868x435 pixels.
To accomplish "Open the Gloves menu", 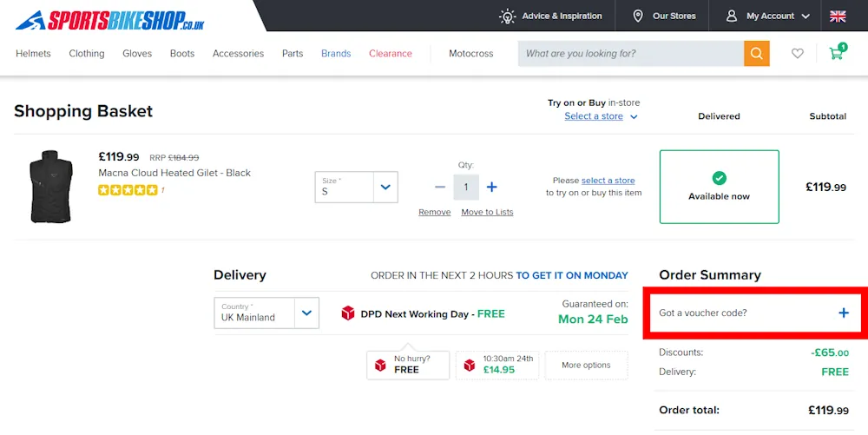I will [x=137, y=54].
